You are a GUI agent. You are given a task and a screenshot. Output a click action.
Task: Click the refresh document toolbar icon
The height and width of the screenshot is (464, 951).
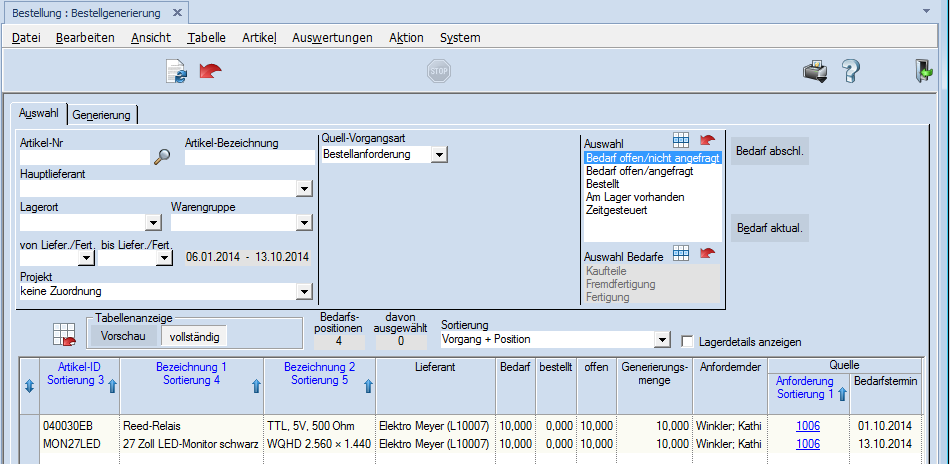tap(176, 71)
